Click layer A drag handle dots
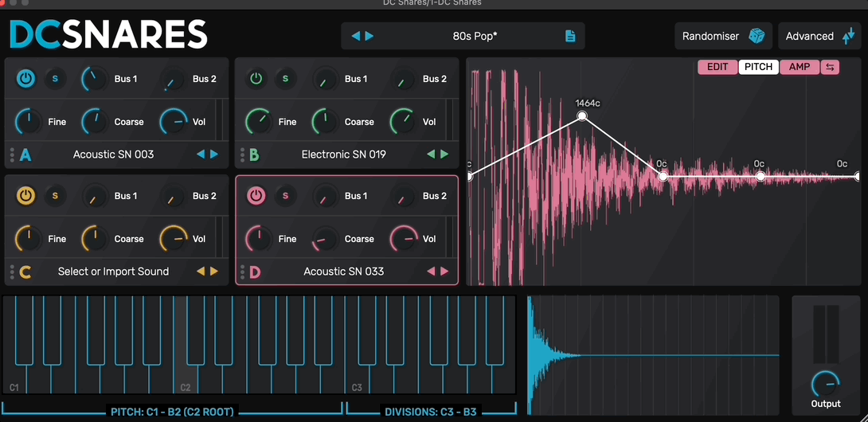This screenshot has height=422, width=868. click(x=12, y=154)
